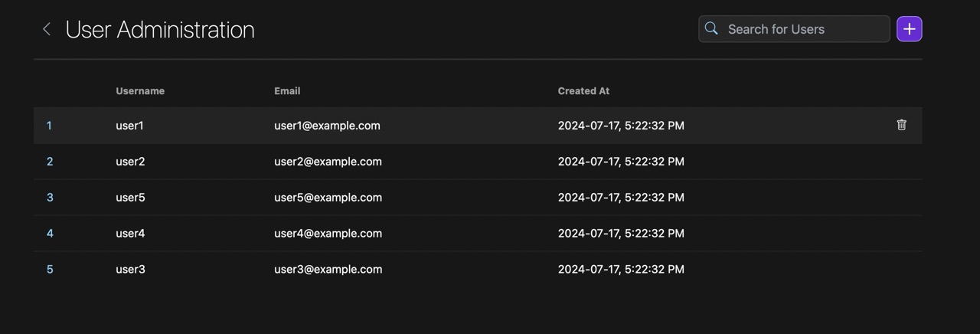Open user ID link 4

50,234
